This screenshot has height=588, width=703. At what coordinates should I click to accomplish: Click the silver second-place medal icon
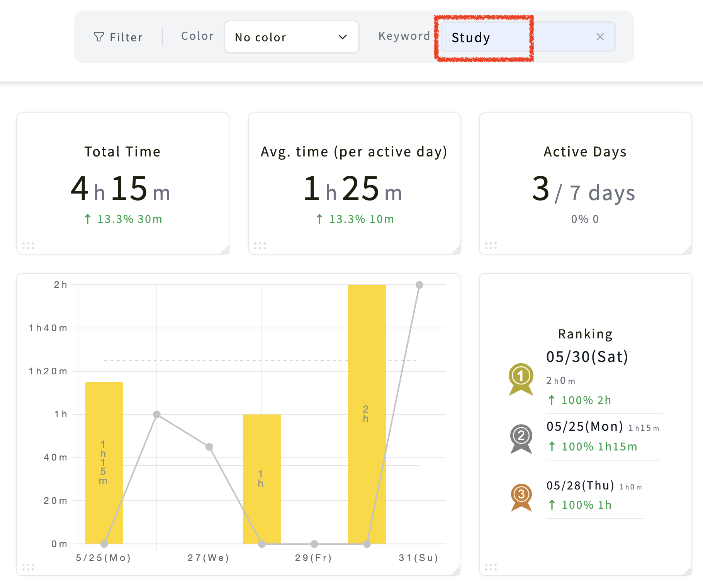pyautogui.click(x=521, y=439)
